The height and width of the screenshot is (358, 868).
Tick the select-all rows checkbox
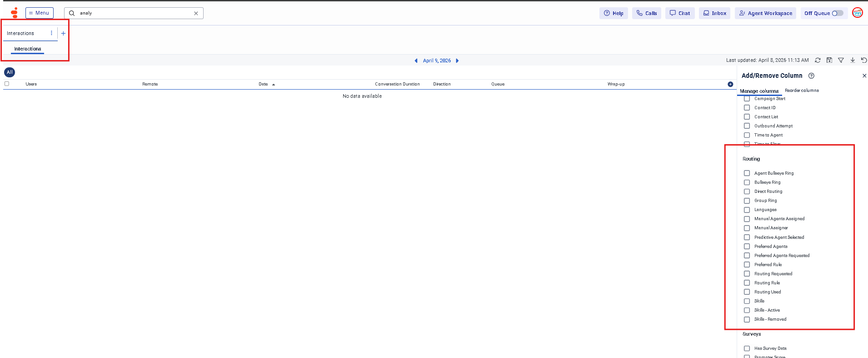click(x=7, y=84)
